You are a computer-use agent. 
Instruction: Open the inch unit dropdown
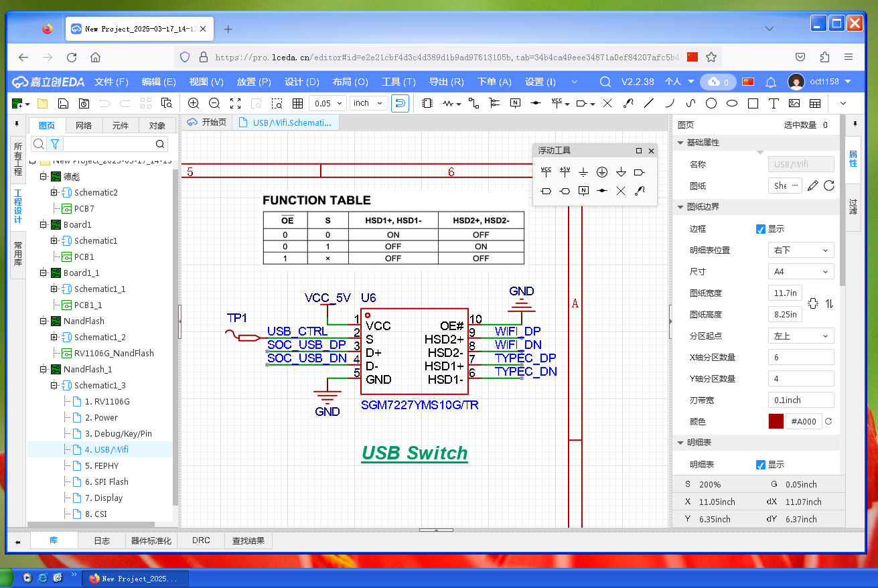368,103
